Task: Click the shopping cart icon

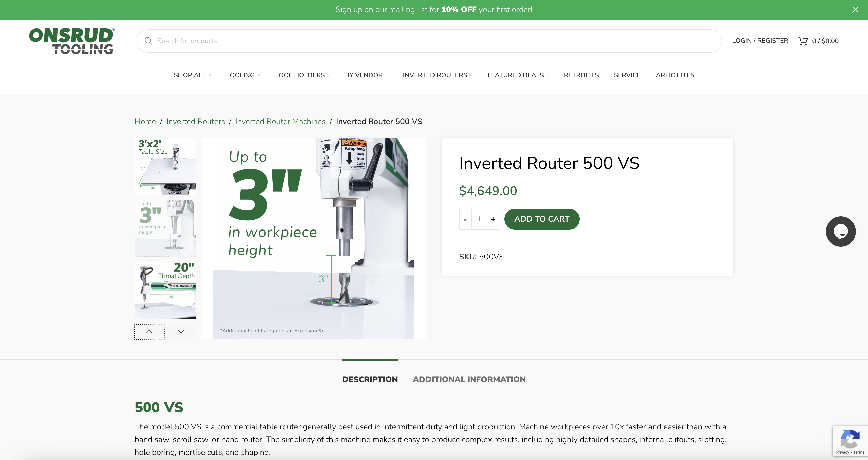Action: (803, 41)
